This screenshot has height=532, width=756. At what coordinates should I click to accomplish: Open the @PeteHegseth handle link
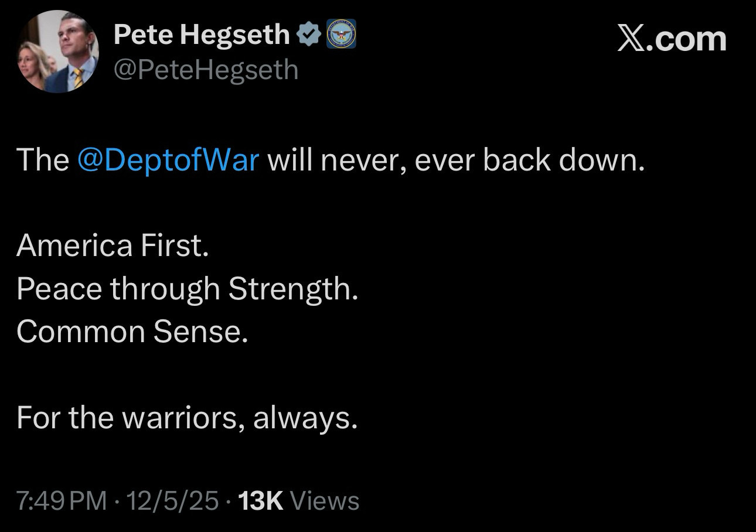tap(206, 70)
